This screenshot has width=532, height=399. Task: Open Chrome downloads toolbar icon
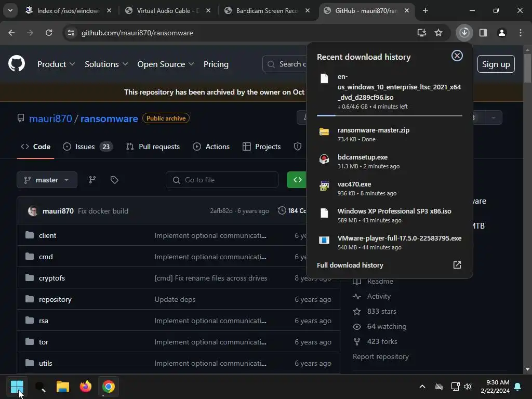tap(464, 33)
